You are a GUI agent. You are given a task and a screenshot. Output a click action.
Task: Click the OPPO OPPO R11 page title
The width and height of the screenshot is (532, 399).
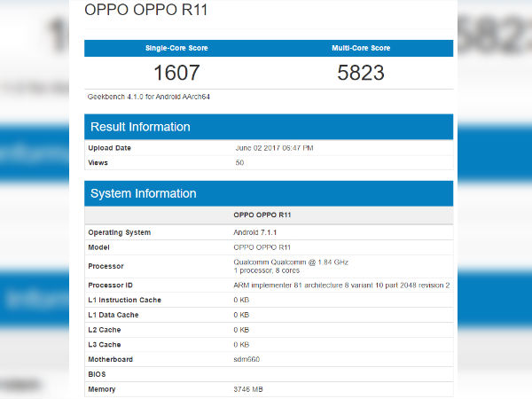(146, 10)
